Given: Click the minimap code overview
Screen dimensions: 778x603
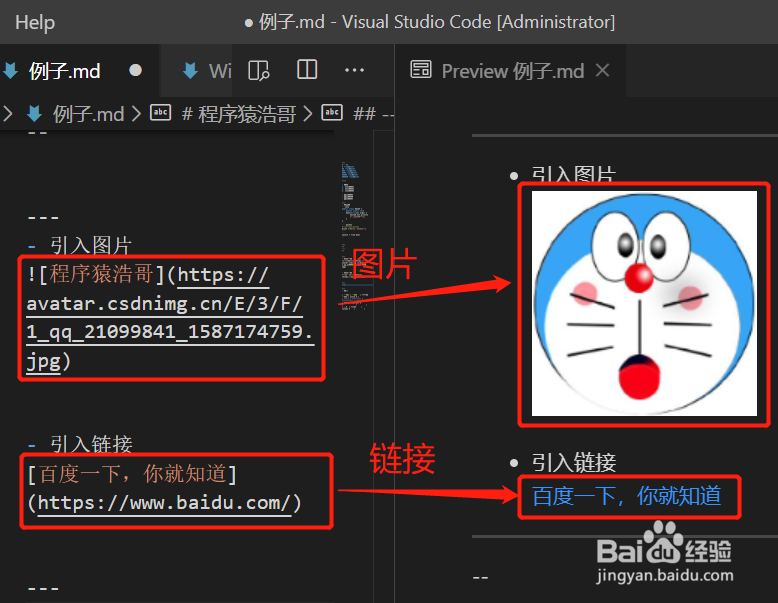Looking at the screenshot, I should tap(354, 236).
